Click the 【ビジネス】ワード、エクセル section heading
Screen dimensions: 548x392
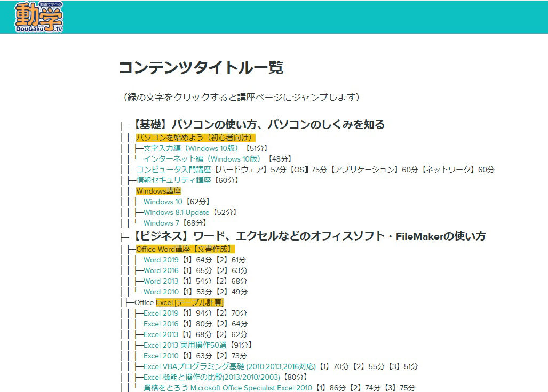pos(308,236)
